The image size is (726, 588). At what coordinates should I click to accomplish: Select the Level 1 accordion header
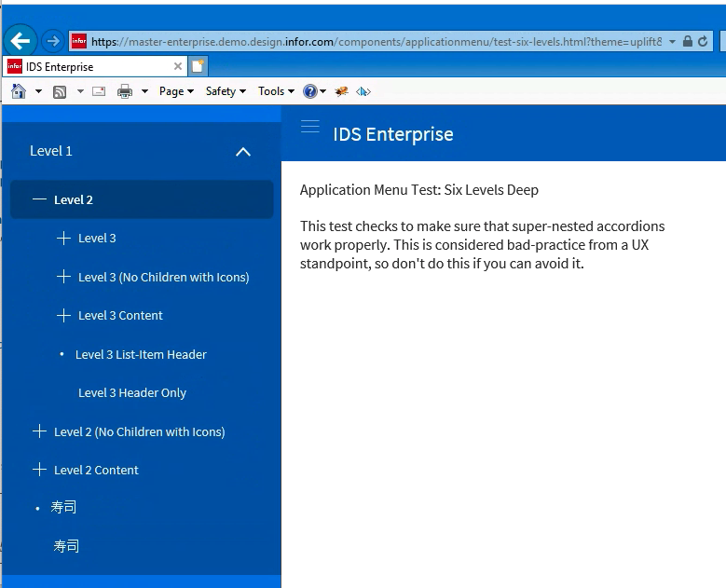pos(142,151)
